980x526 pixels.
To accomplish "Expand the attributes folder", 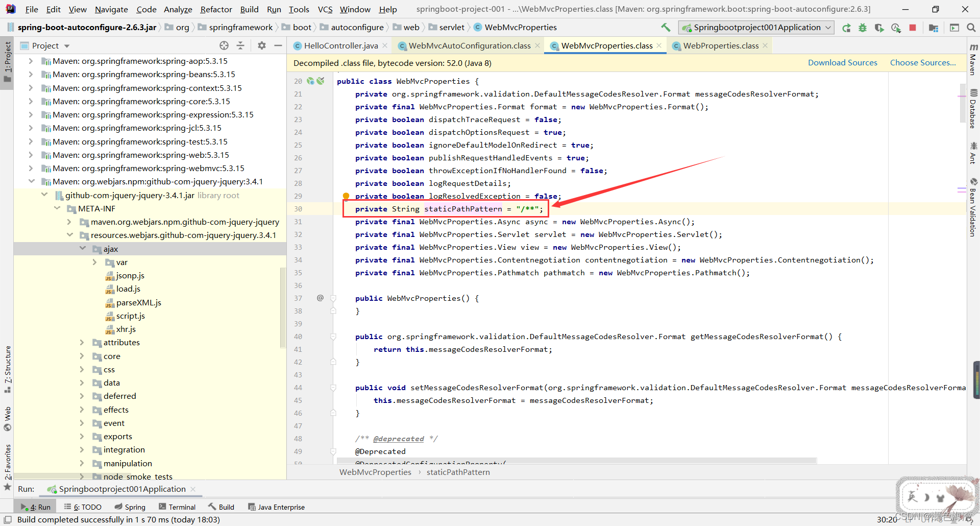I will click(82, 342).
